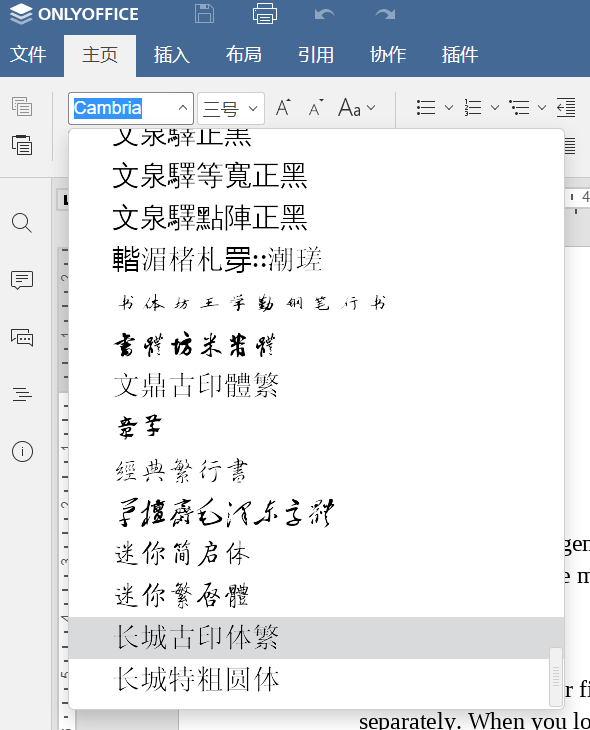Increase the font size

click(x=283, y=108)
